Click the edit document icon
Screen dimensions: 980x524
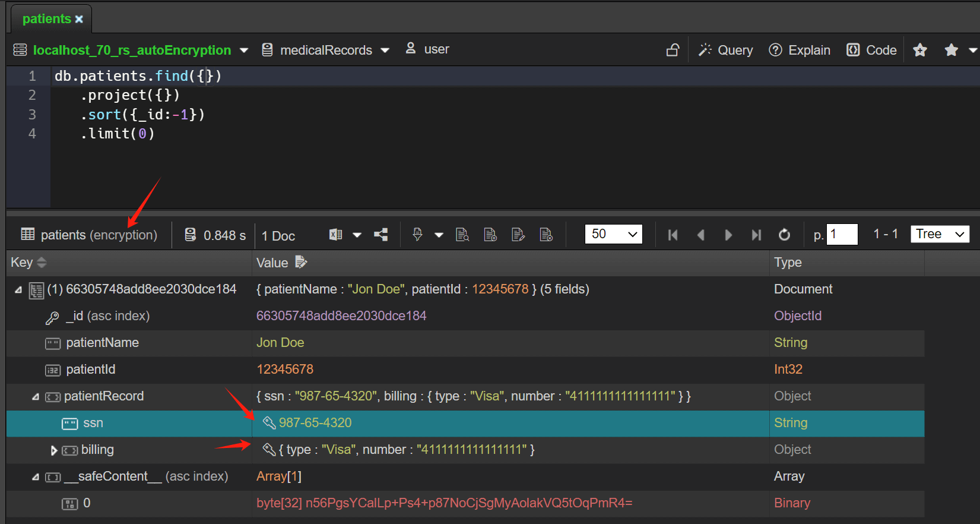[x=518, y=235]
